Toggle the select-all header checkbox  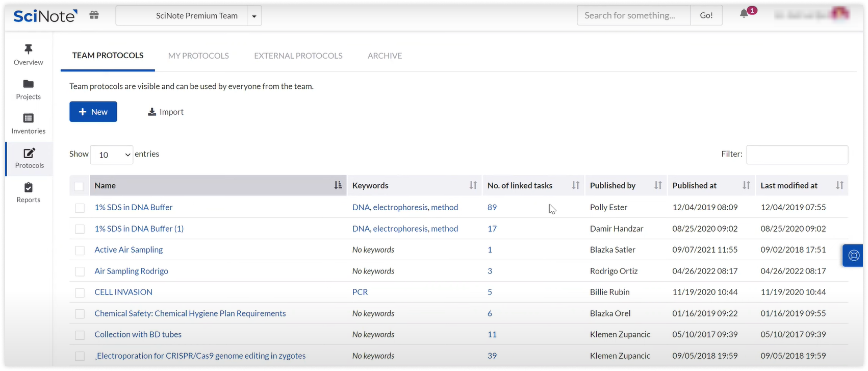click(79, 186)
